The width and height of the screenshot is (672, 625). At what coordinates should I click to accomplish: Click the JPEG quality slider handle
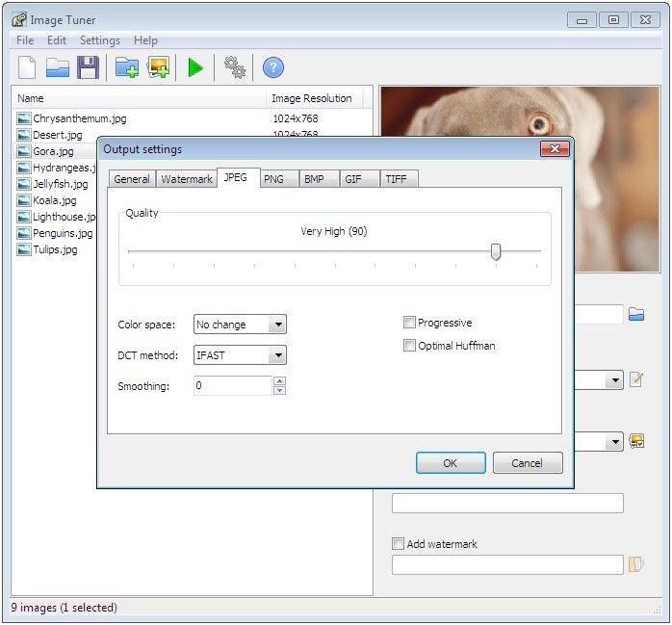pyautogui.click(x=496, y=251)
